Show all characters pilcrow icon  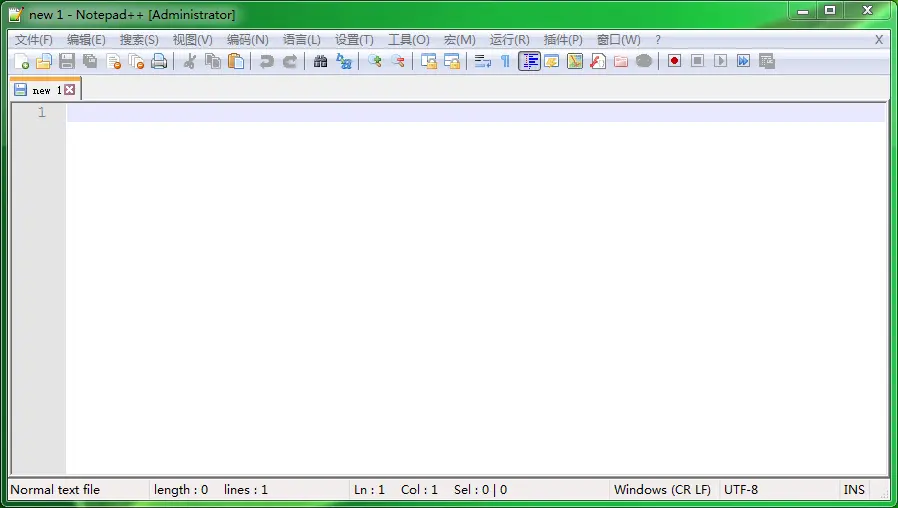pos(505,61)
